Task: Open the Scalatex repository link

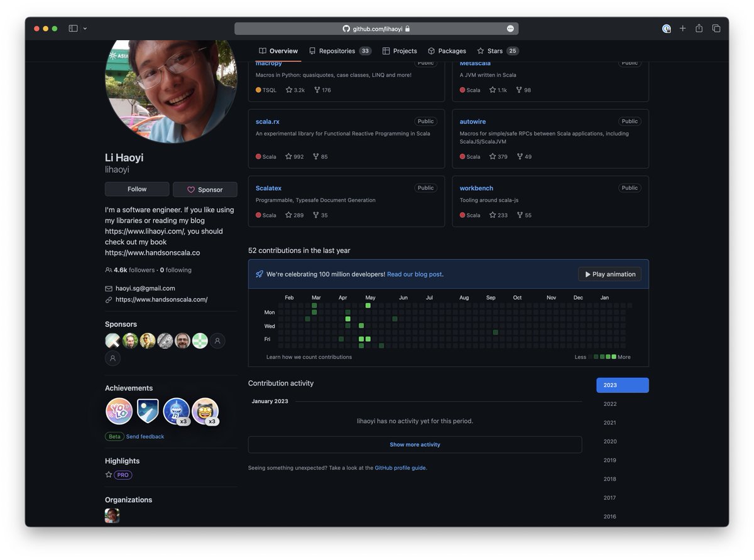Action: coord(268,188)
